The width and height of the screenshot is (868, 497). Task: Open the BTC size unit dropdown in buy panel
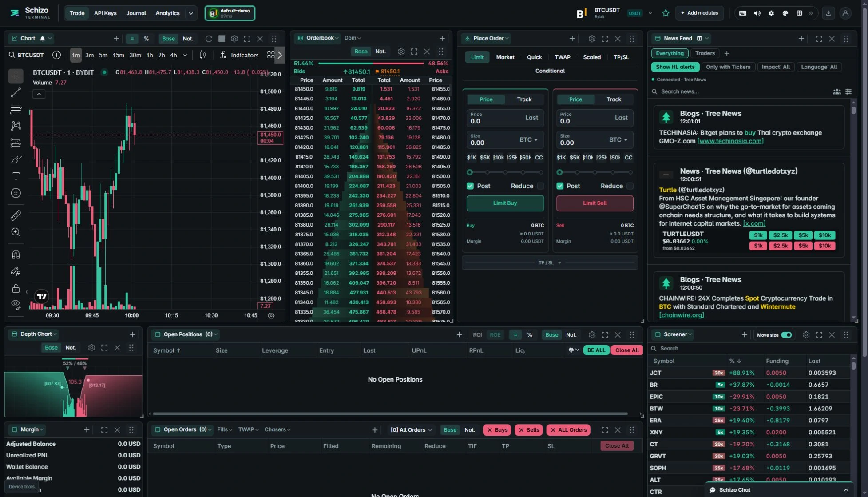[x=529, y=140]
